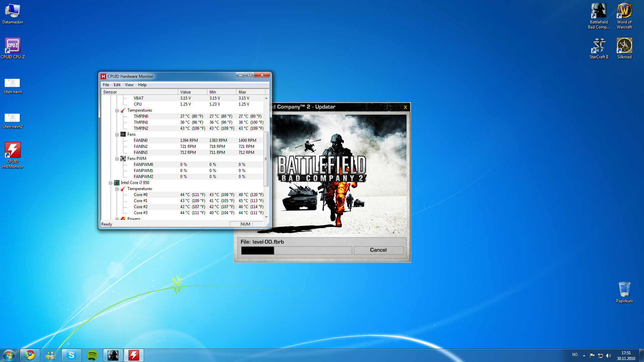644x362 pixels.
Task: Select the FANIN2 fan row
Action: coord(182,146)
